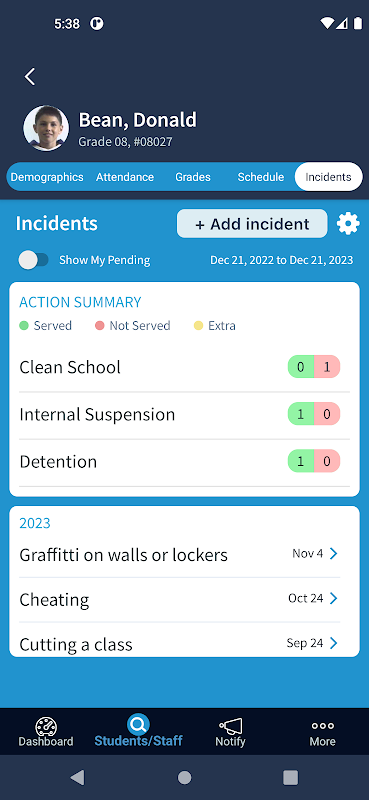The height and width of the screenshot is (800, 369).
Task: Tap Donald Bean's profile photo
Action: pos(46,128)
